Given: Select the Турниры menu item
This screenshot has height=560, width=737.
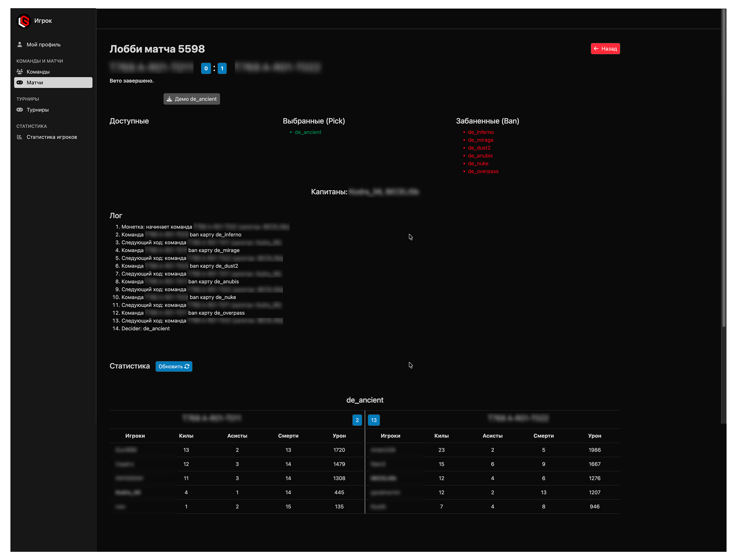Looking at the screenshot, I should click(x=38, y=110).
